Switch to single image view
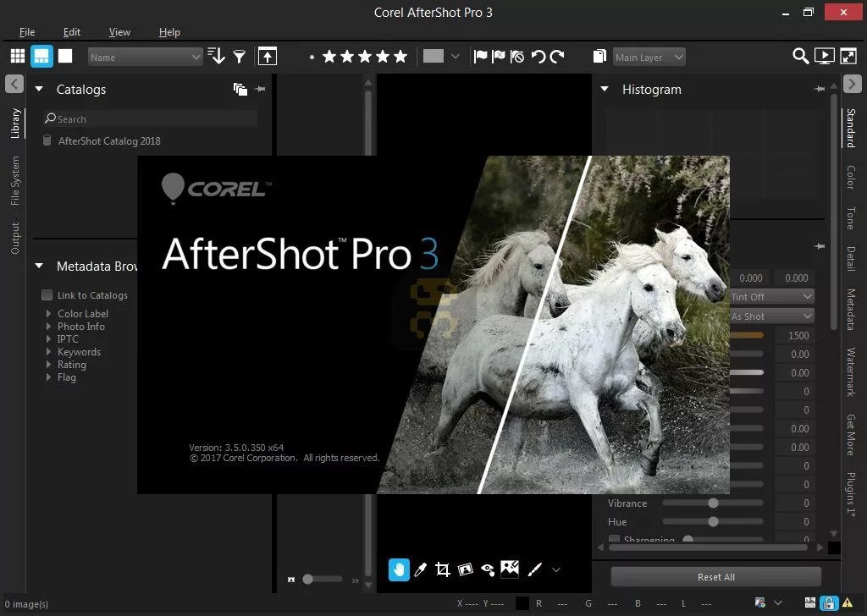 click(x=65, y=56)
